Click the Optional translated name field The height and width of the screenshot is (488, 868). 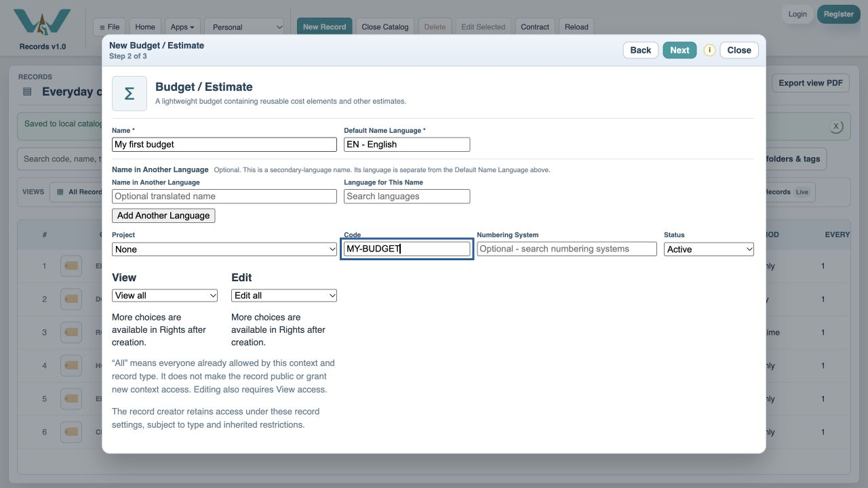[x=224, y=197]
